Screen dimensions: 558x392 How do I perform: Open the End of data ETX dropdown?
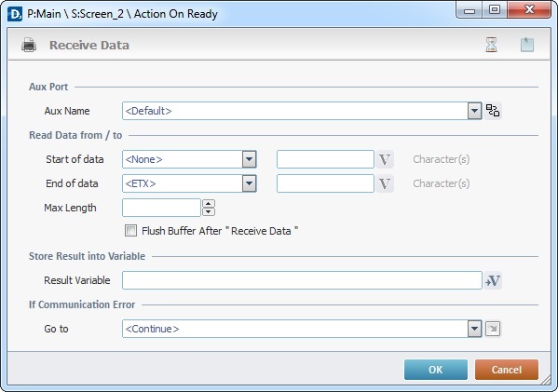tap(249, 183)
